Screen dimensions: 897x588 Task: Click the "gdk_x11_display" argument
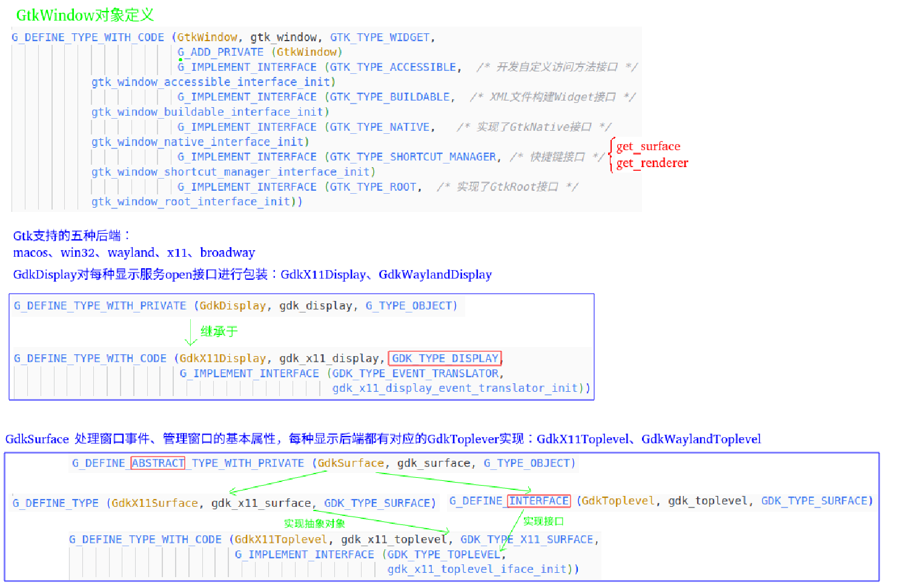point(329,358)
